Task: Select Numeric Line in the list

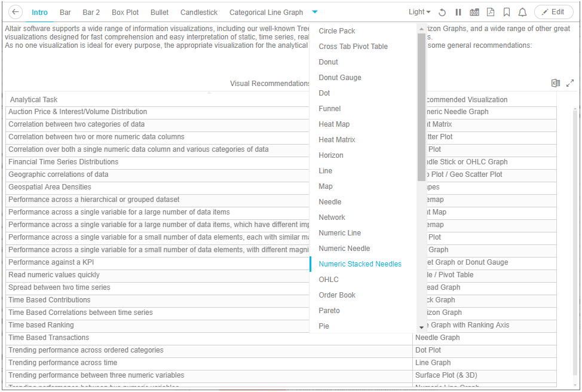Action: pyautogui.click(x=363, y=233)
